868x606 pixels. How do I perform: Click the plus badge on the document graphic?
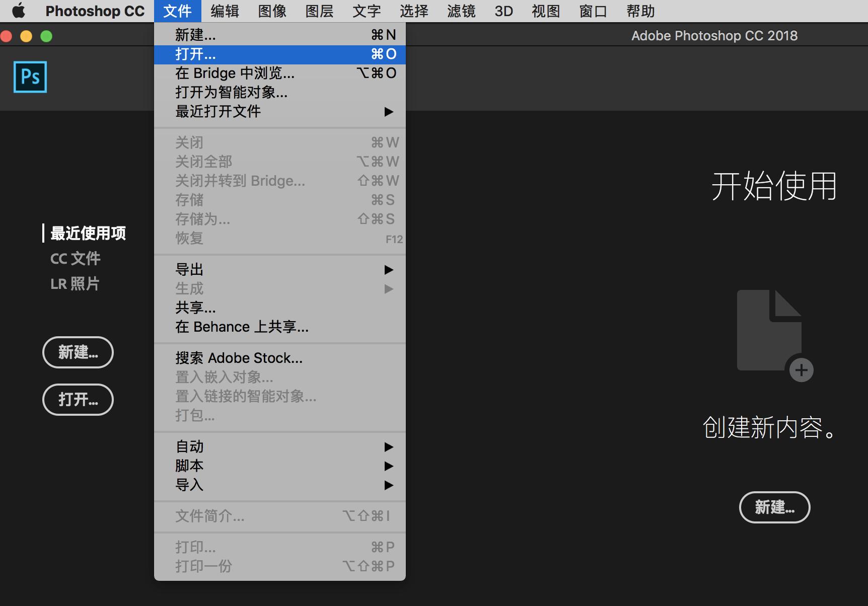click(x=802, y=370)
